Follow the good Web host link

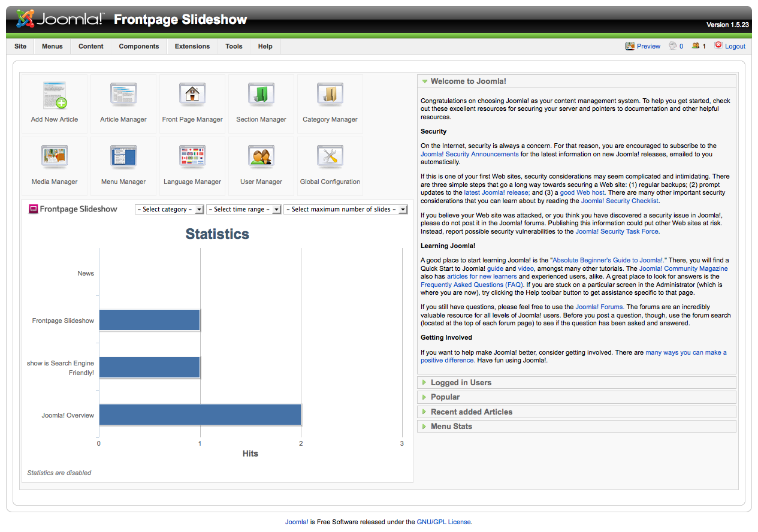tap(582, 192)
